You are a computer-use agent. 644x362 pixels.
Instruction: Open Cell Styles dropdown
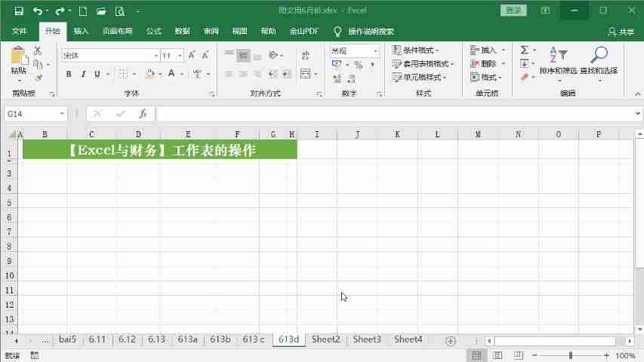419,77
